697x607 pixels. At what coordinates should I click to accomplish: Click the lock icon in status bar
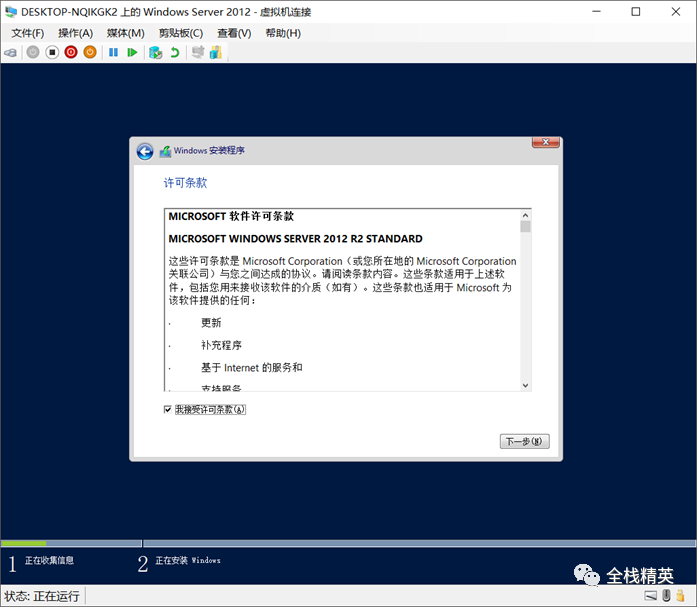(x=680, y=595)
